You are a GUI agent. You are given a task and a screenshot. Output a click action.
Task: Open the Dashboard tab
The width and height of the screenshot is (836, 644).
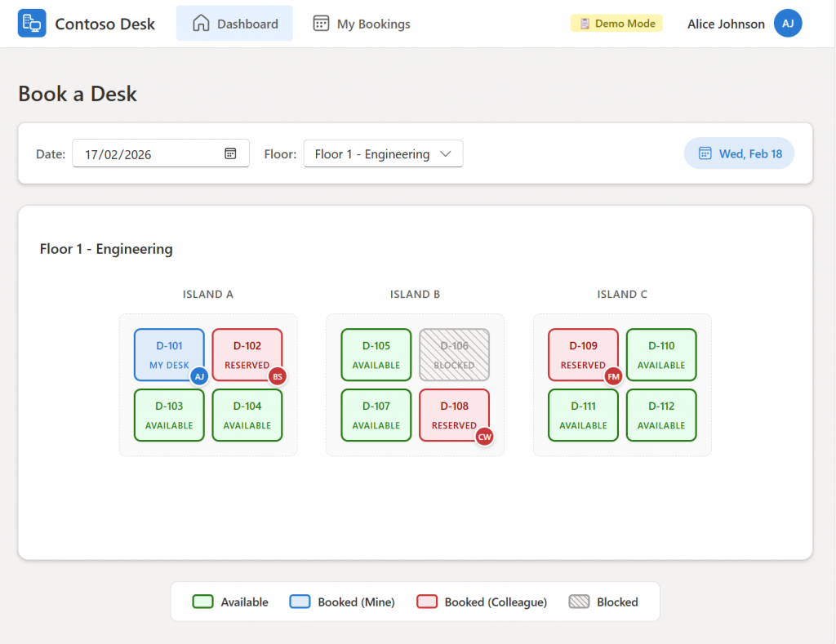[x=234, y=24]
